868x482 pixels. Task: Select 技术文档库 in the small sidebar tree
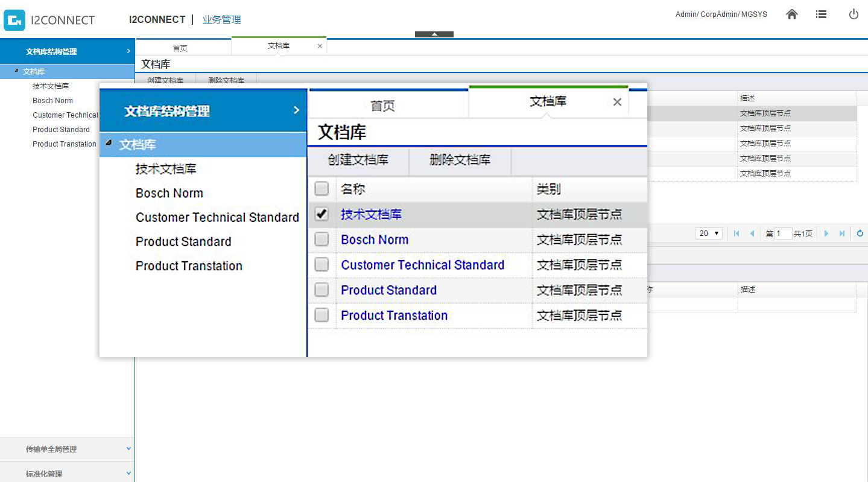pyautogui.click(x=51, y=86)
